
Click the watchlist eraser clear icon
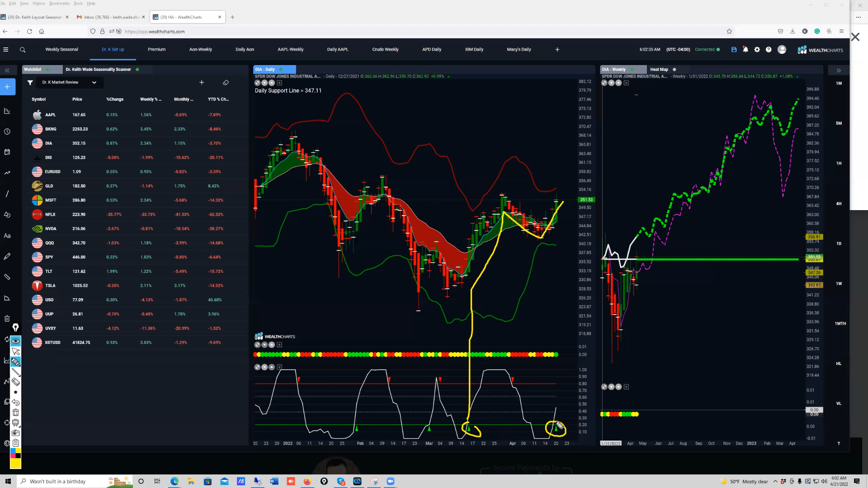point(226,83)
